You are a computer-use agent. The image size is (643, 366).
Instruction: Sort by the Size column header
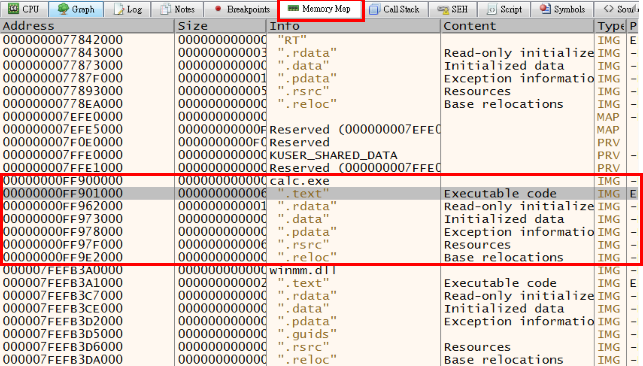click(x=221, y=26)
